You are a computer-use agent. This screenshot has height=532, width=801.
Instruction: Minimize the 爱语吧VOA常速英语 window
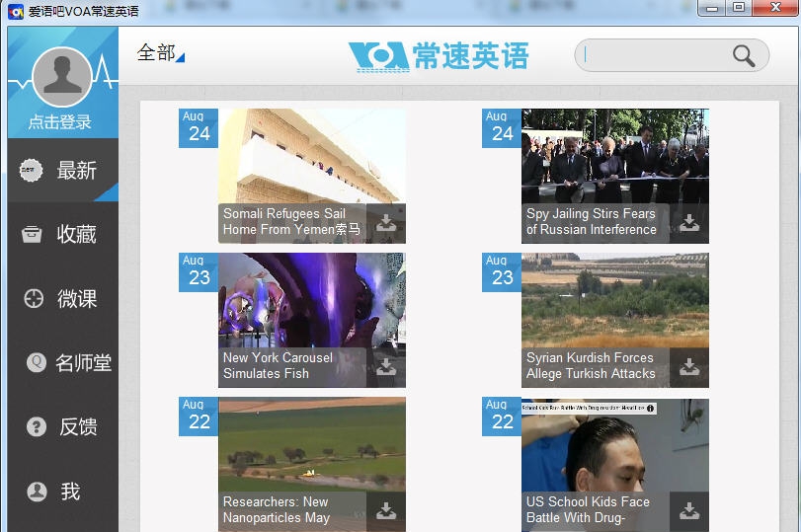(712, 8)
